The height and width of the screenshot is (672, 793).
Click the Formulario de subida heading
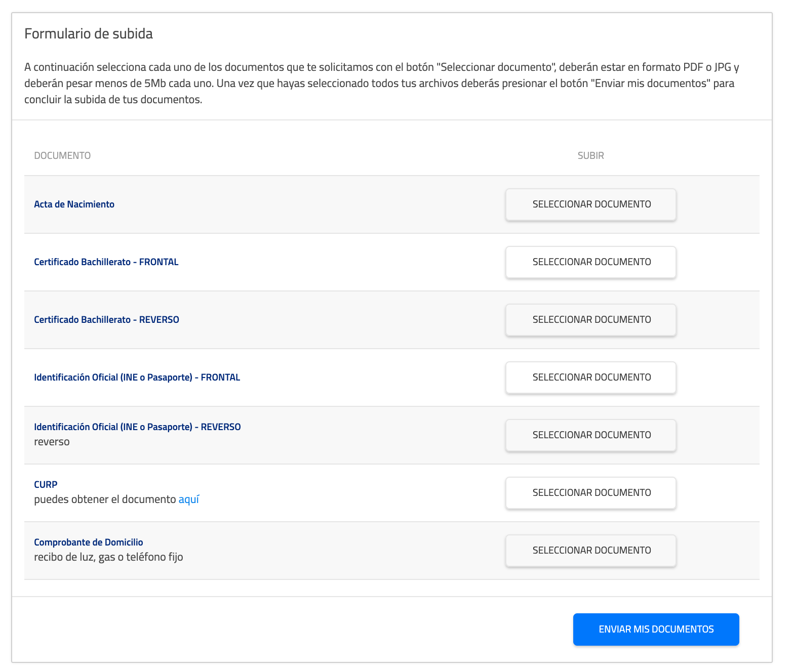click(88, 34)
